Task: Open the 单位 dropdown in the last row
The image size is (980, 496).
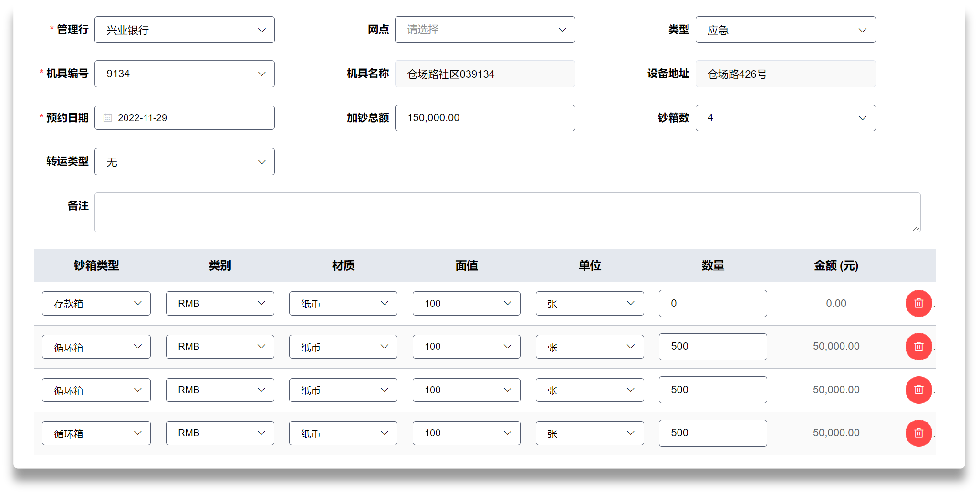Action: (589, 433)
